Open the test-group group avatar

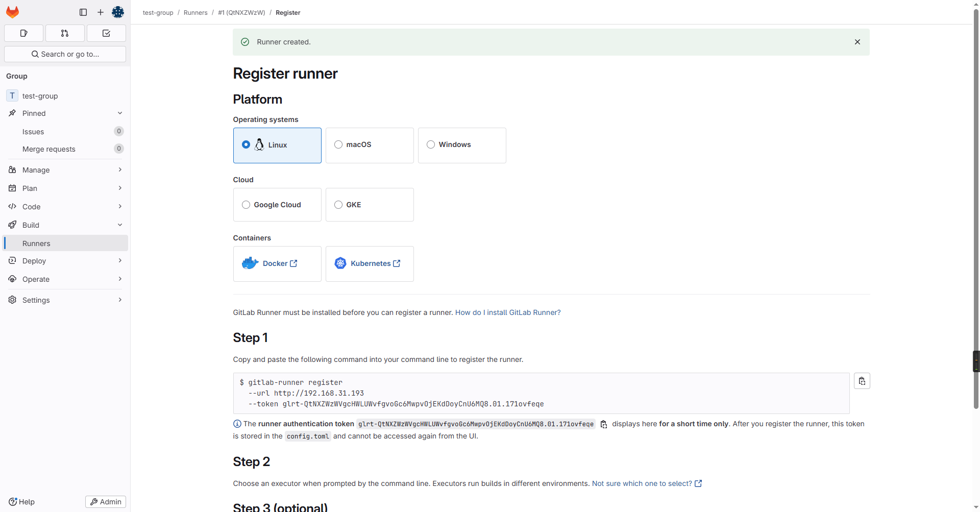tap(12, 96)
